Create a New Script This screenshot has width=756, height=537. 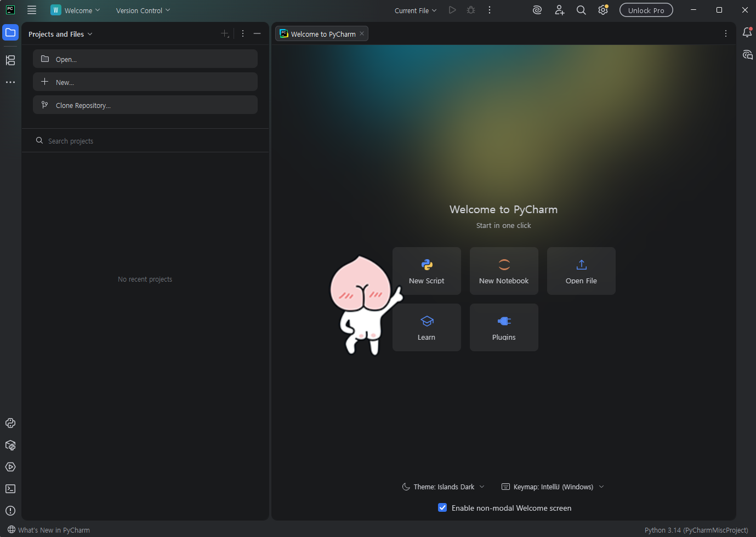coord(427,271)
